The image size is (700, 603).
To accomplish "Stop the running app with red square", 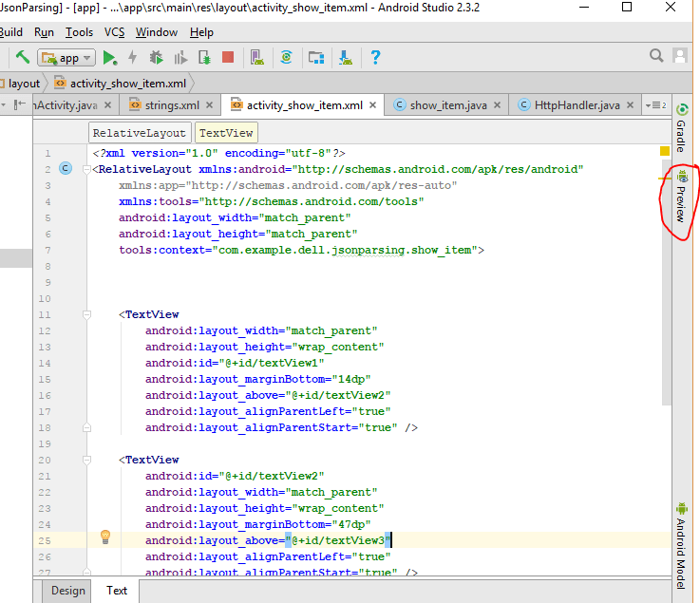I will point(228,57).
